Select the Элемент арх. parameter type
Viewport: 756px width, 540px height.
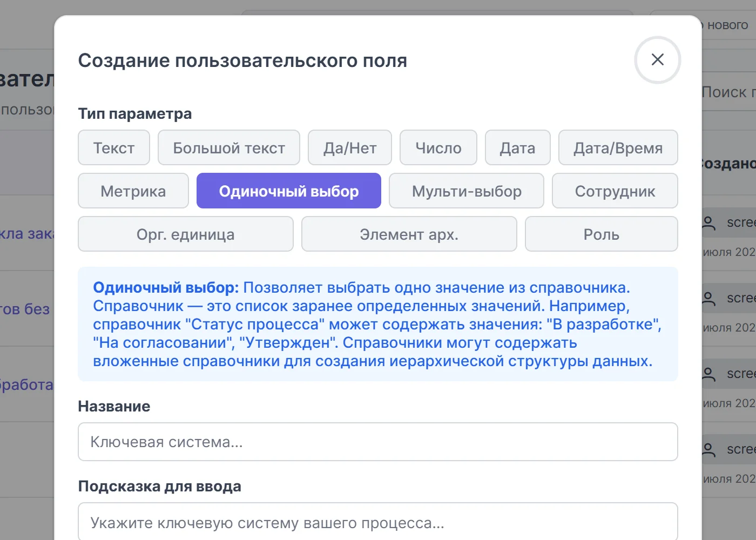pyautogui.click(x=409, y=234)
